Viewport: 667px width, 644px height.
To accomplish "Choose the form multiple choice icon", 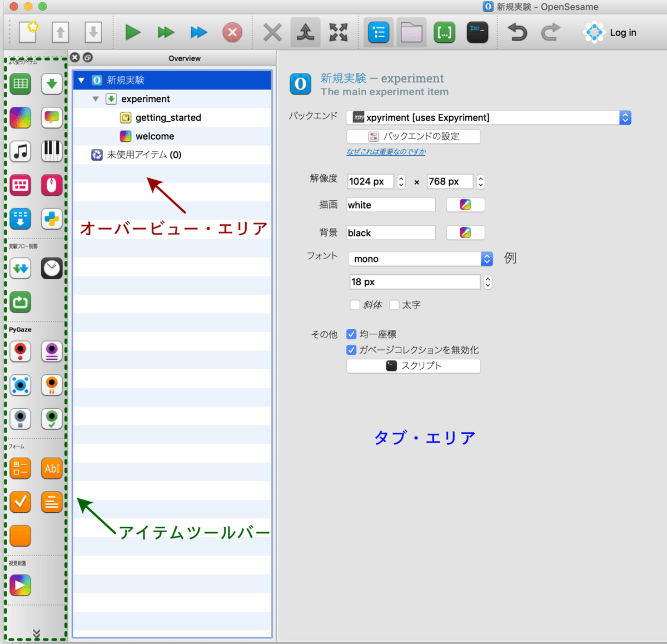I will pos(21,468).
